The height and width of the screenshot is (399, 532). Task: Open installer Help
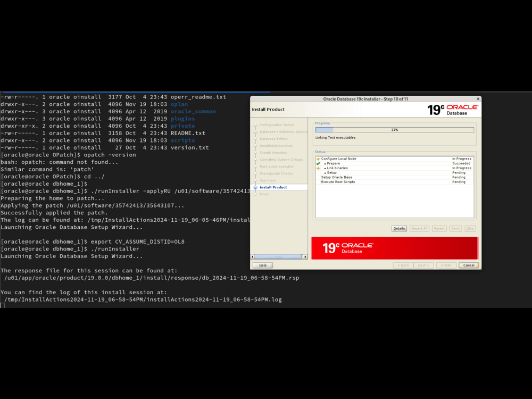263,265
